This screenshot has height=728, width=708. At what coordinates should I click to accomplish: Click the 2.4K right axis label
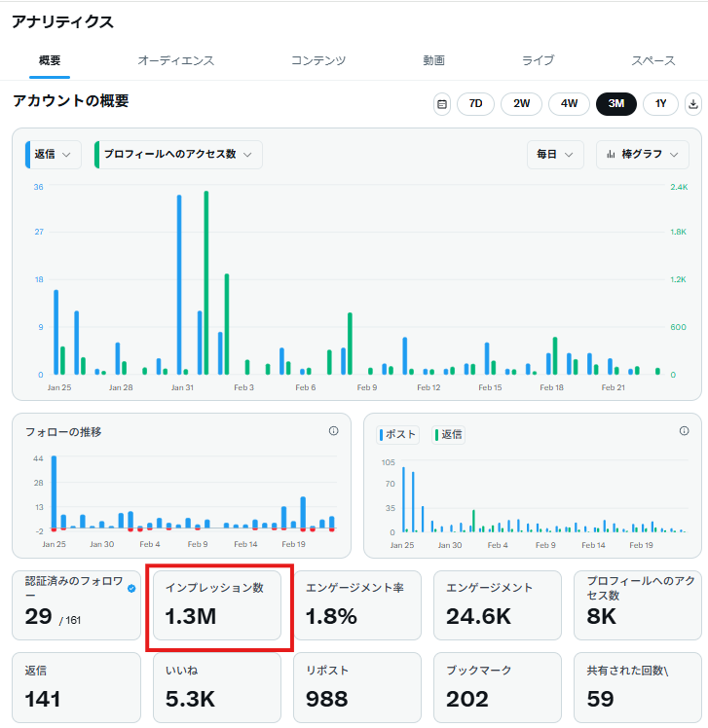coord(679,187)
